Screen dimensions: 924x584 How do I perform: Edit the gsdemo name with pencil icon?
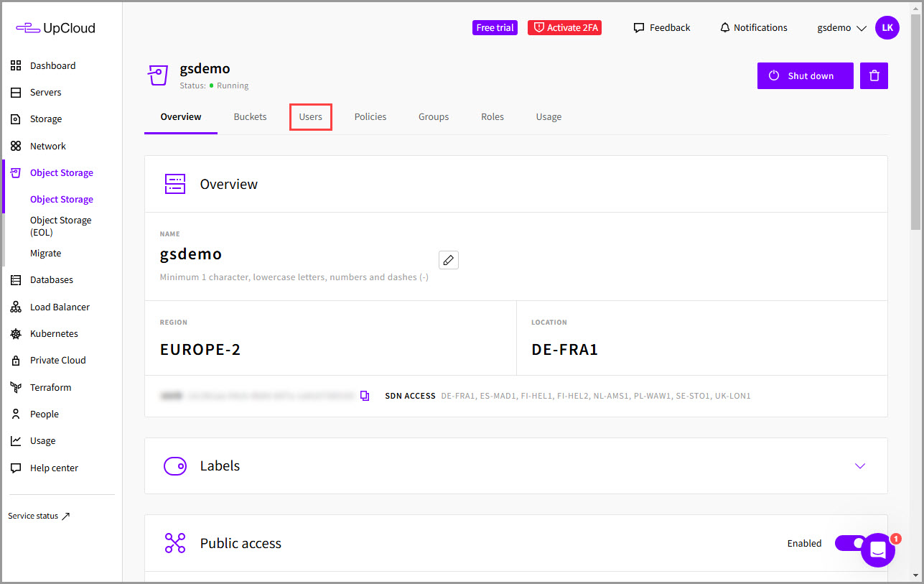pyautogui.click(x=449, y=259)
